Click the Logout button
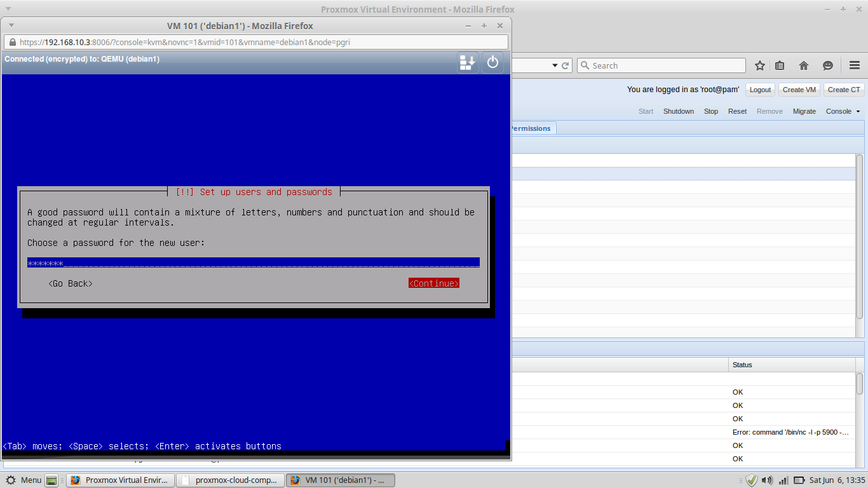This screenshot has height=488, width=868. pyautogui.click(x=760, y=90)
